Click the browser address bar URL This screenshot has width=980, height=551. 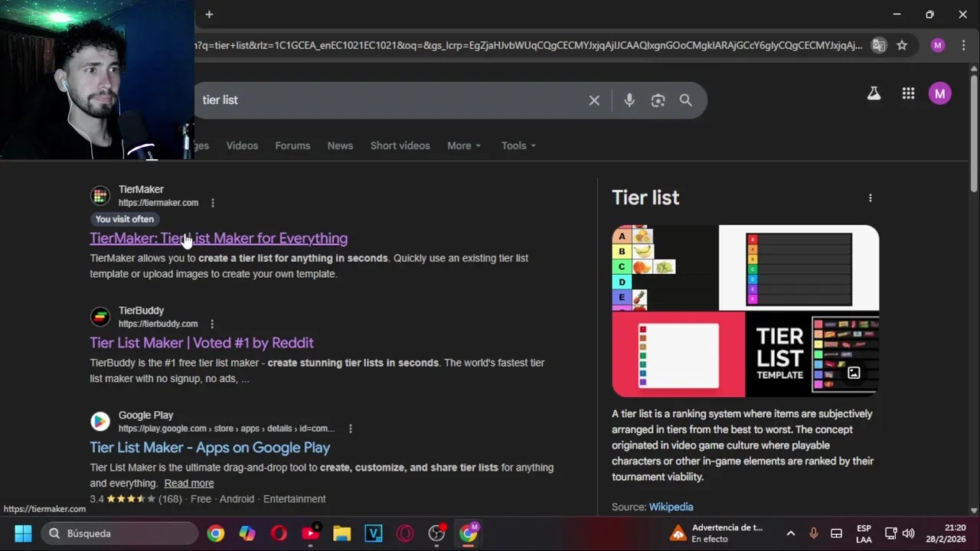pos(528,45)
